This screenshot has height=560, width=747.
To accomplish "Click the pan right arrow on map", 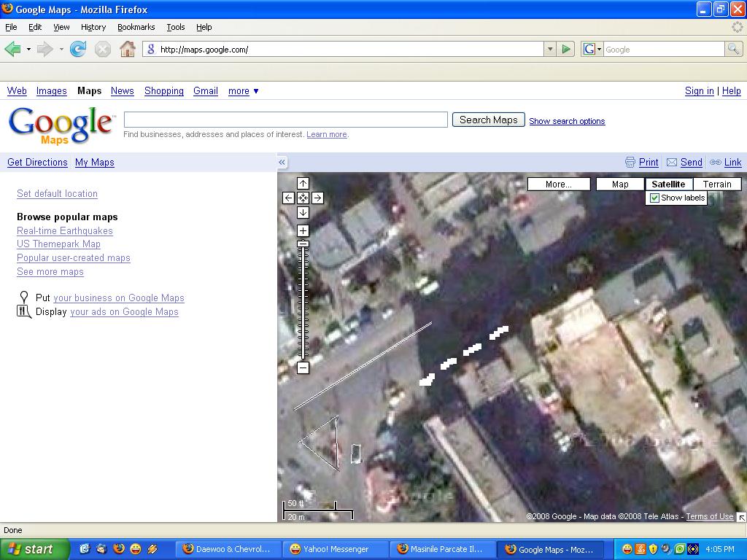I will (x=317, y=198).
